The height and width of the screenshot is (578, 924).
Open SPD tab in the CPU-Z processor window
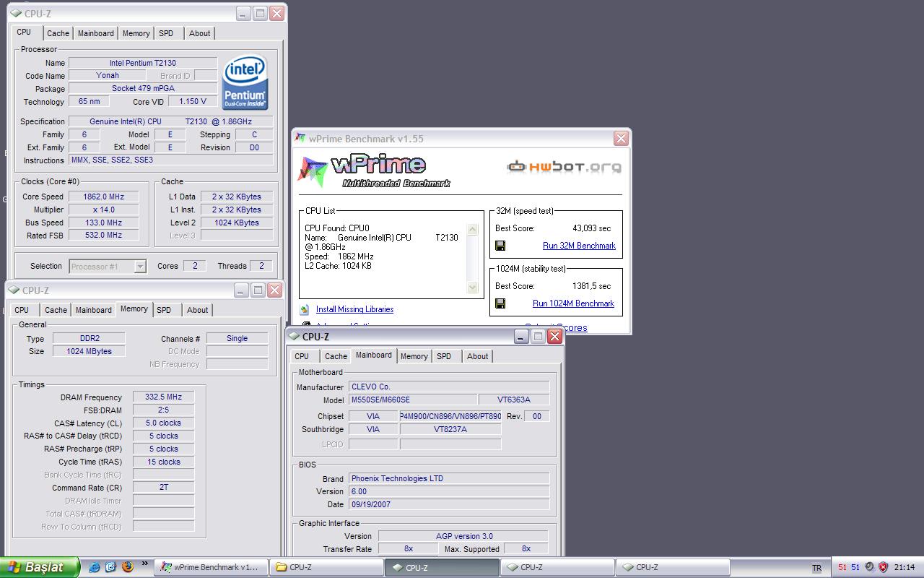[x=166, y=33]
